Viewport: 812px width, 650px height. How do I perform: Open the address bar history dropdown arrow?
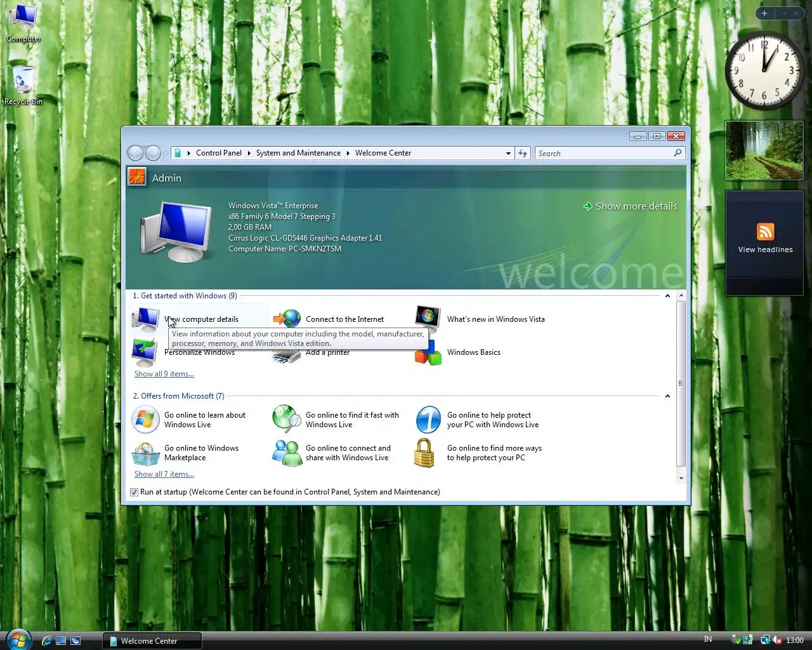pyautogui.click(x=508, y=153)
